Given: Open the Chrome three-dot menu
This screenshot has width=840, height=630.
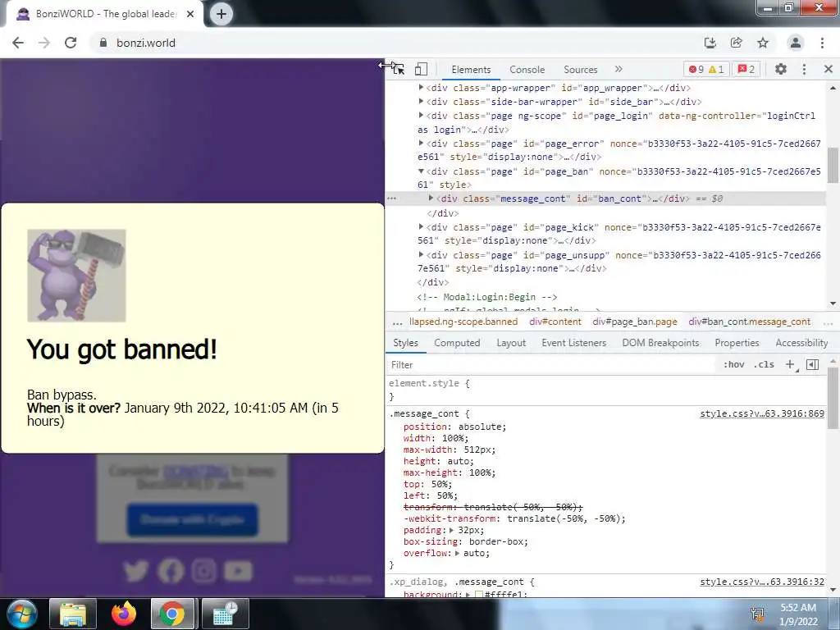Looking at the screenshot, I should pyautogui.click(x=822, y=43).
